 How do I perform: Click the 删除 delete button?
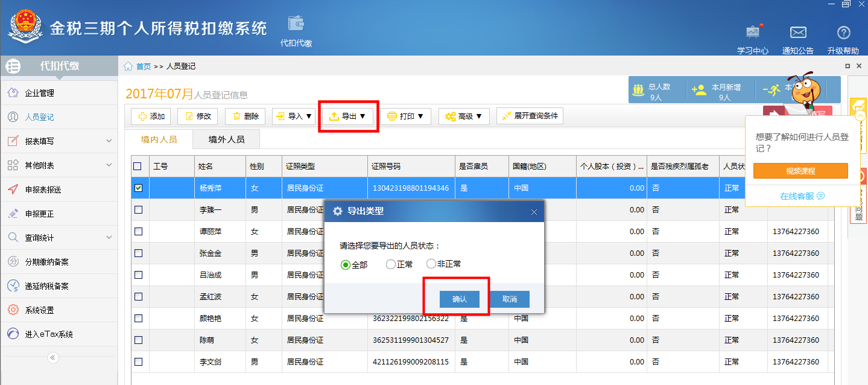coord(246,116)
